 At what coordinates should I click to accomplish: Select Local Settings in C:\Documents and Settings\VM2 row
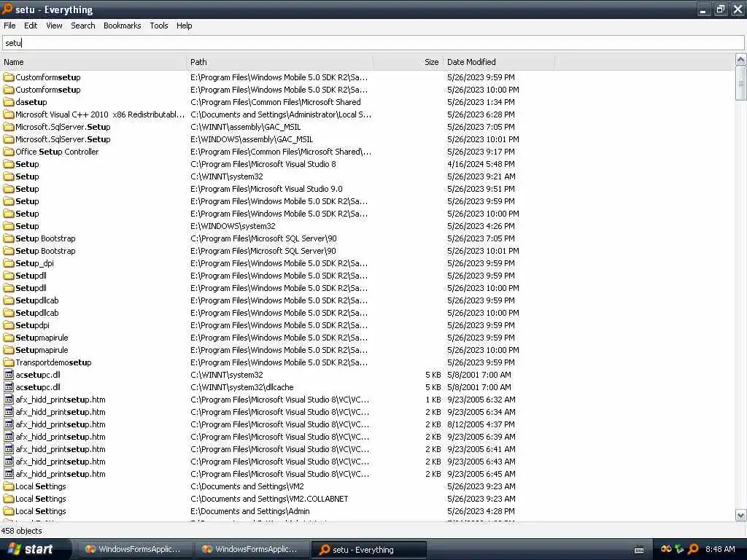(x=41, y=486)
